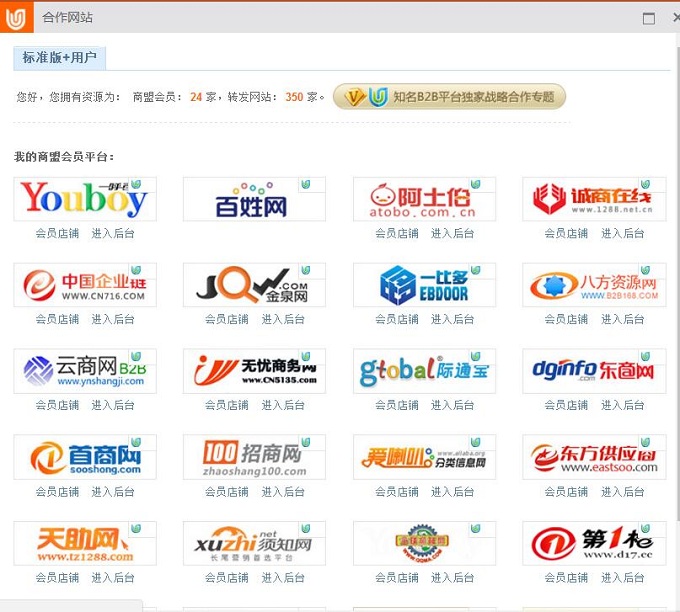Click the 金泉网 JQW logo
The height and width of the screenshot is (612, 680).
[254, 285]
